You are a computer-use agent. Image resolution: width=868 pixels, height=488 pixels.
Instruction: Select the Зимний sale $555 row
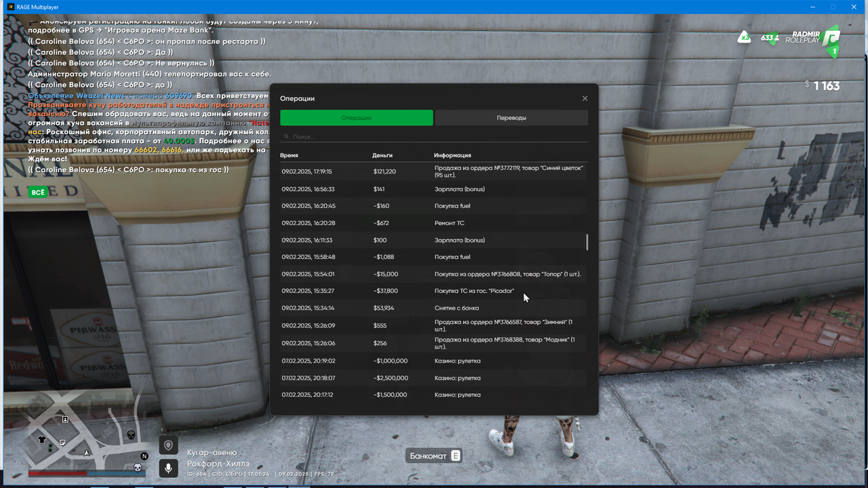(434, 325)
